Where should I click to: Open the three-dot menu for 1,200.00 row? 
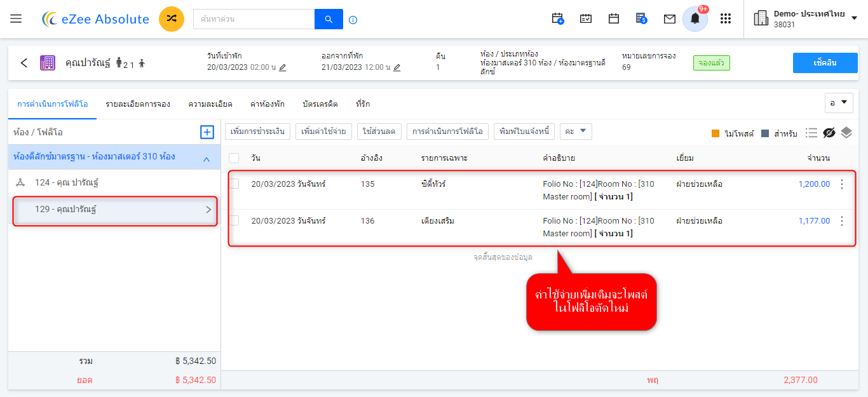tap(843, 184)
